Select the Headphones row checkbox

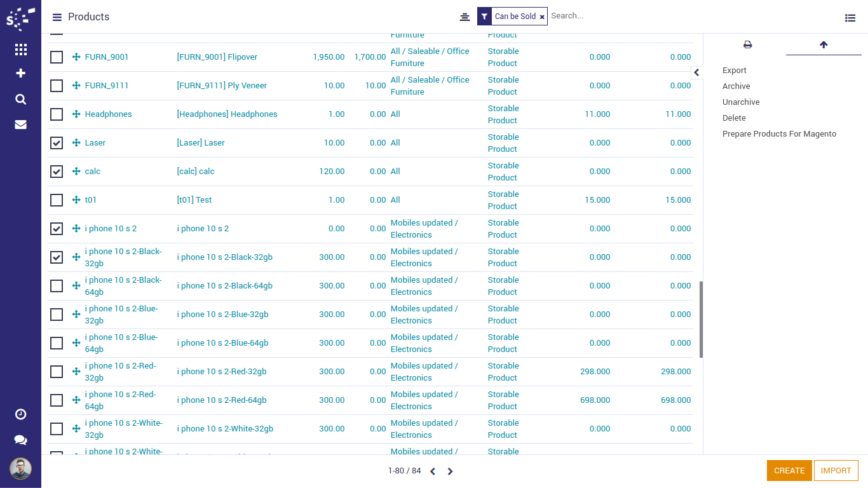click(57, 114)
